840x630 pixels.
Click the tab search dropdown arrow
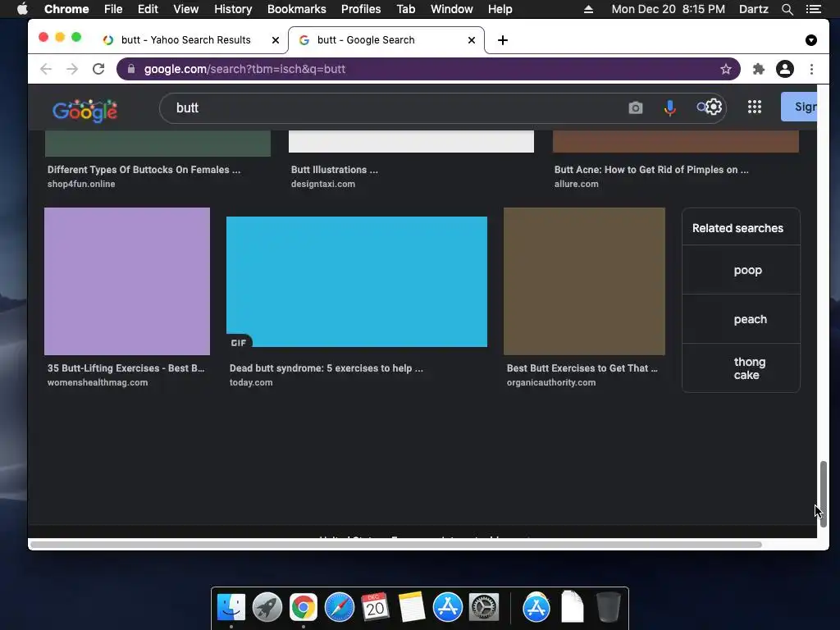pos(811,40)
